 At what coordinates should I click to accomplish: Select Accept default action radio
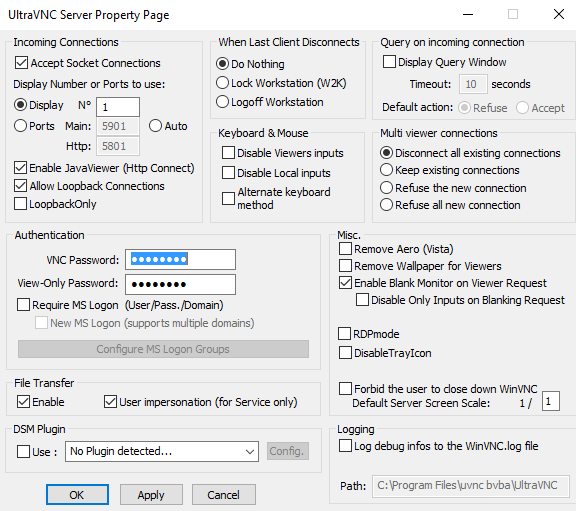522,108
